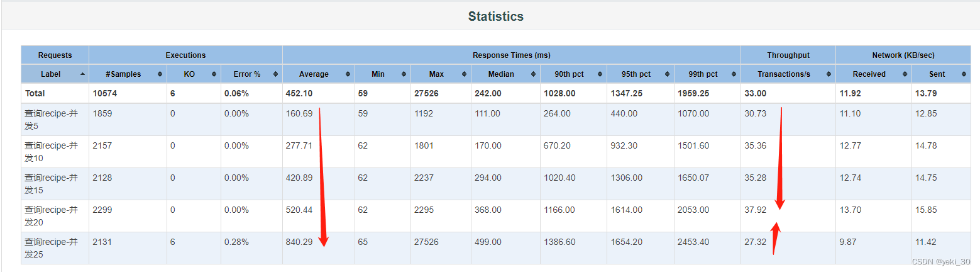
Task: Click throughput value 27.32
Action: point(755,242)
